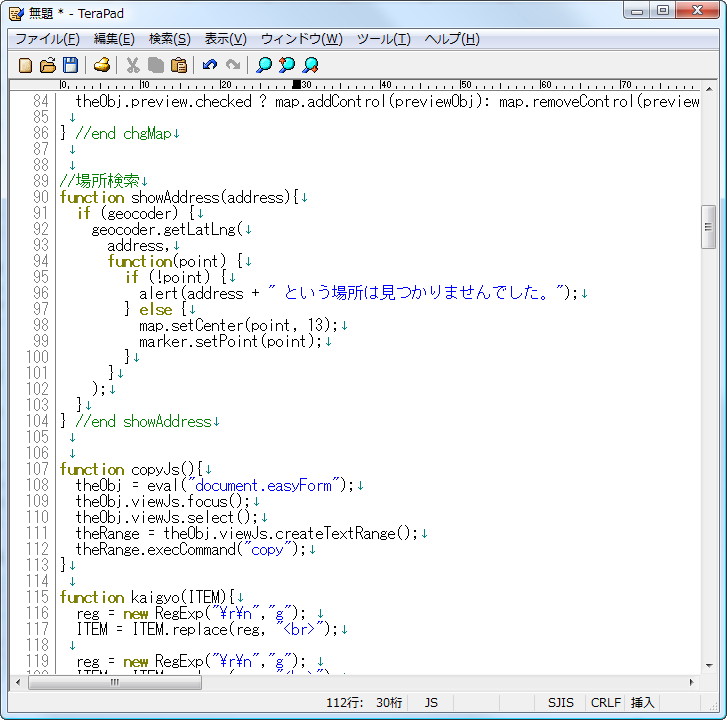Click the text theObj.viewJs.focus();
Screen dimensions: 727x720
(163, 501)
